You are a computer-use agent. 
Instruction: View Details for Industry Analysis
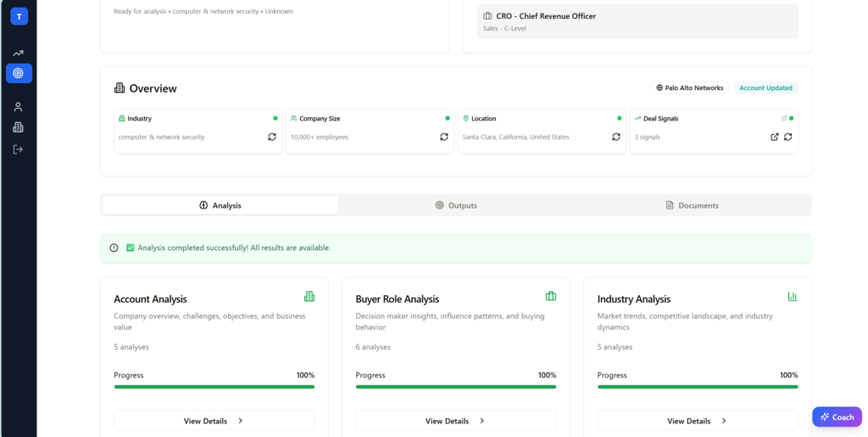[697, 421]
